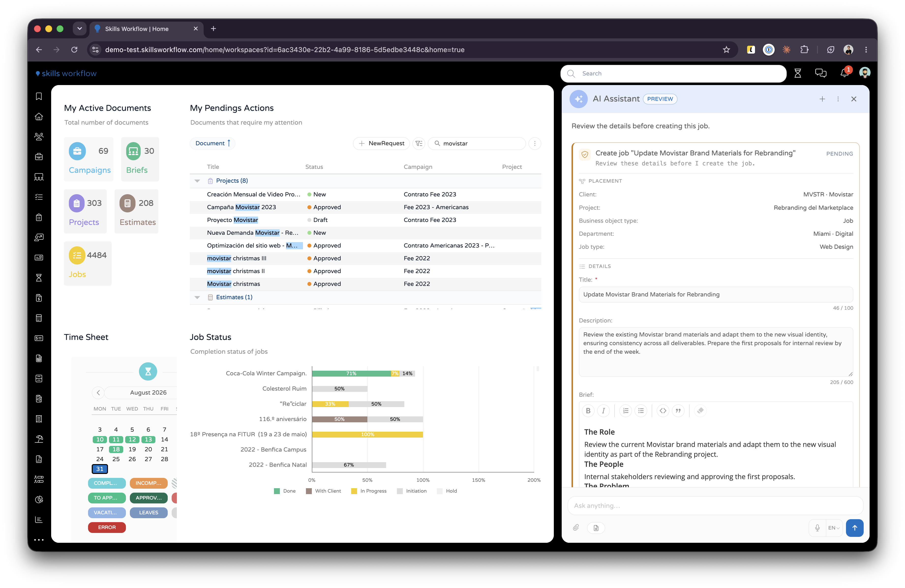Screen dimensions: 905x588
Task: Open the Projects documents card
Action: pyautogui.click(x=86, y=211)
